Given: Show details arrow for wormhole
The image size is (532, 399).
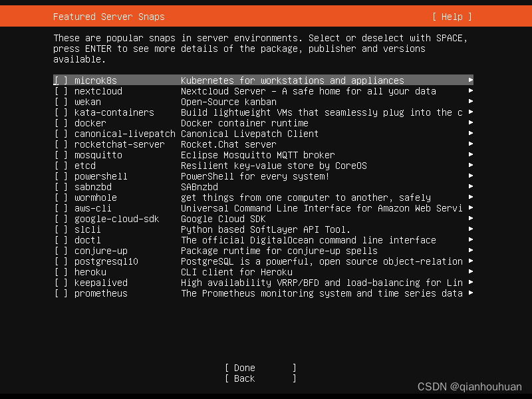Looking at the screenshot, I should coord(471,197).
